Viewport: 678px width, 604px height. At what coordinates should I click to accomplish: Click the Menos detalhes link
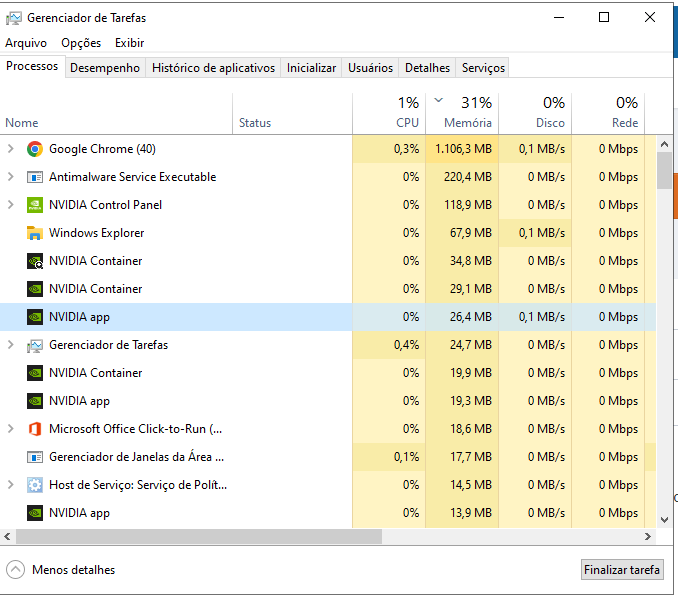74,570
